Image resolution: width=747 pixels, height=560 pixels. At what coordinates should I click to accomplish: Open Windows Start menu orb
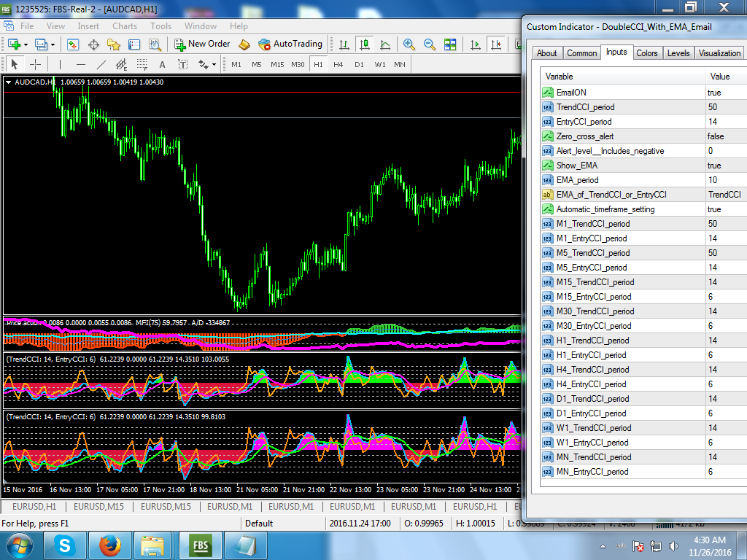pyautogui.click(x=19, y=546)
